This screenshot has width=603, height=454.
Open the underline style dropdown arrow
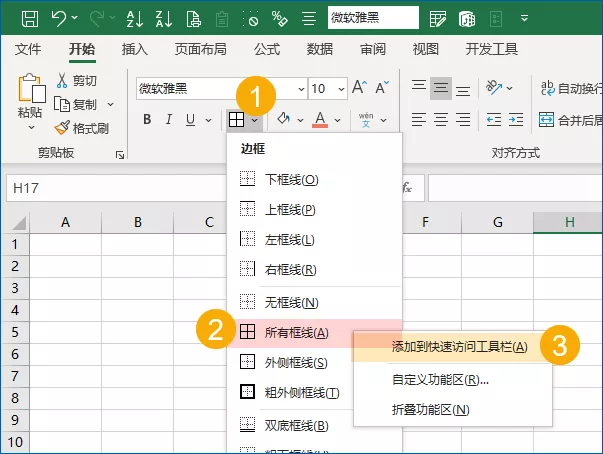tap(208, 120)
